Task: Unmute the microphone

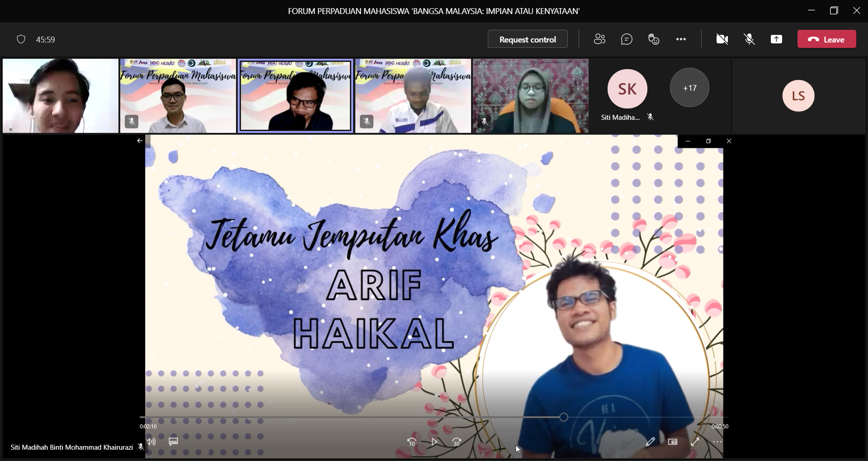Action: 749,39
